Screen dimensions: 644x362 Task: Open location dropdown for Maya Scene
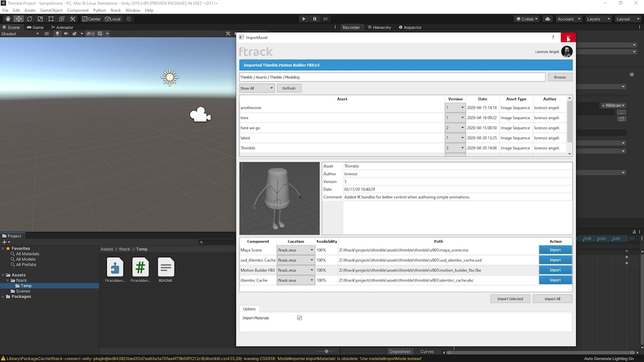click(296, 250)
